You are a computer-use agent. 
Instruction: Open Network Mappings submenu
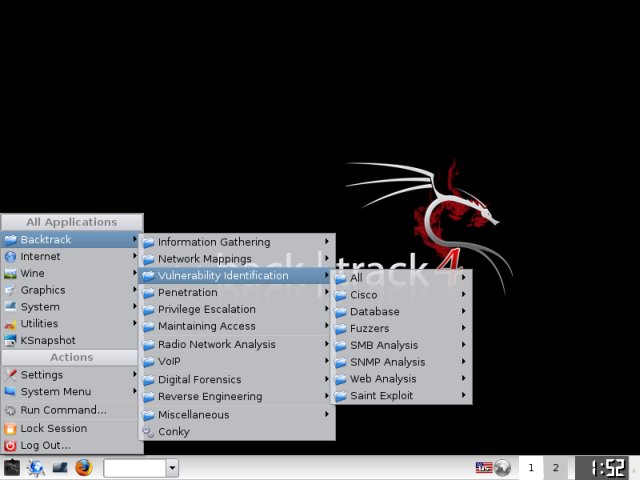tap(237, 259)
